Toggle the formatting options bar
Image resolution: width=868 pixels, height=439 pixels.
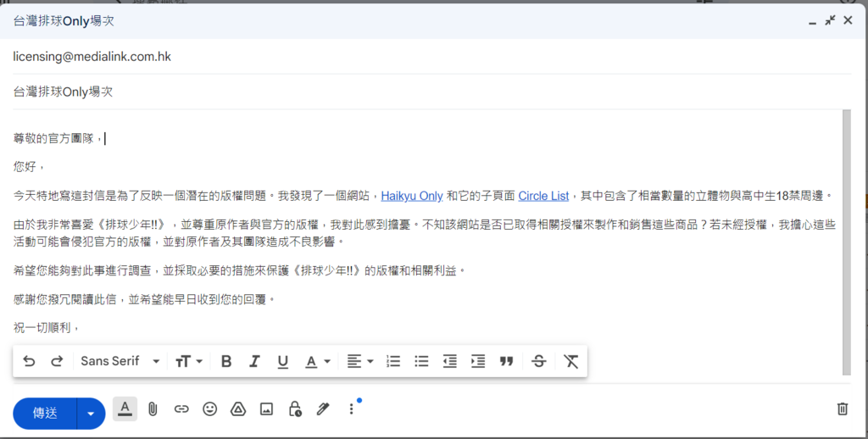125,409
